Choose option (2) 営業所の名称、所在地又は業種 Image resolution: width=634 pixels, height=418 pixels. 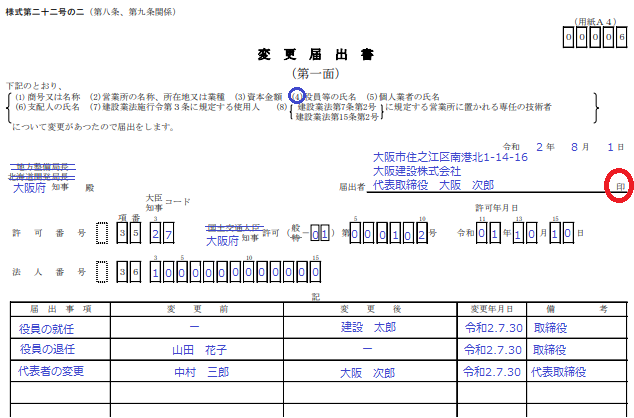point(157,97)
